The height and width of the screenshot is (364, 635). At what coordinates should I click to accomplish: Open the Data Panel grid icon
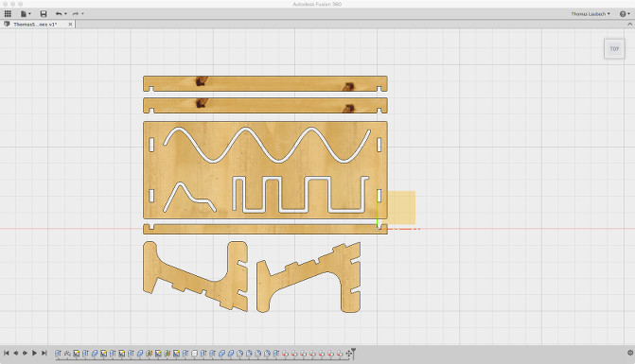point(8,14)
